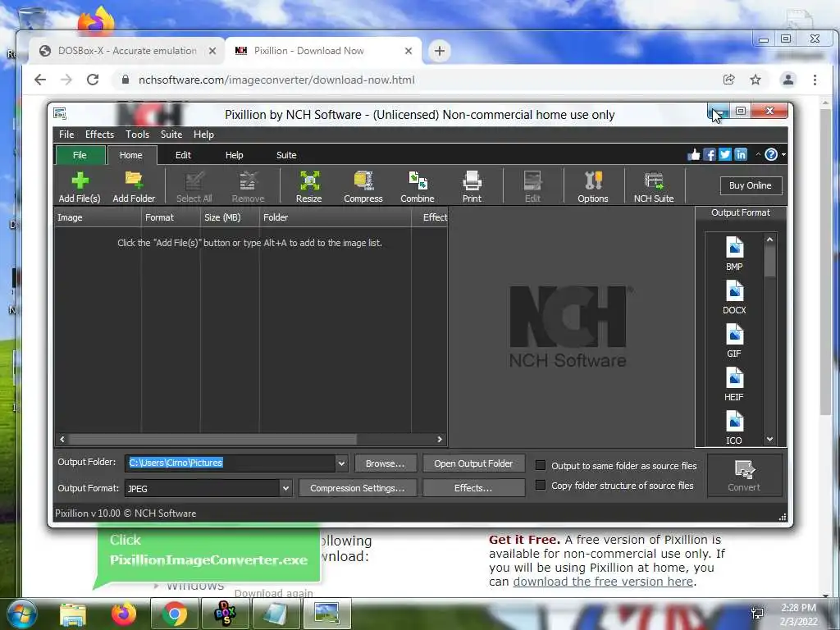Open the File menu in the menu bar
840x630 pixels.
pyautogui.click(x=66, y=135)
